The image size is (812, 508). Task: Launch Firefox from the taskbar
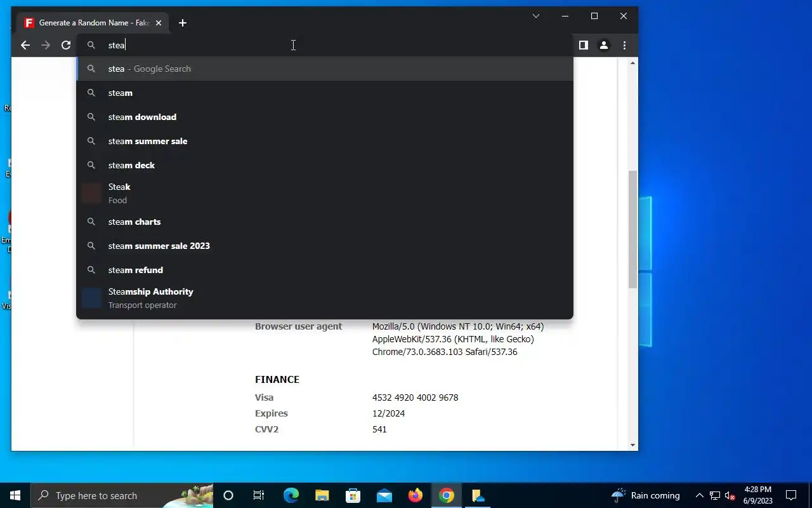(416, 495)
